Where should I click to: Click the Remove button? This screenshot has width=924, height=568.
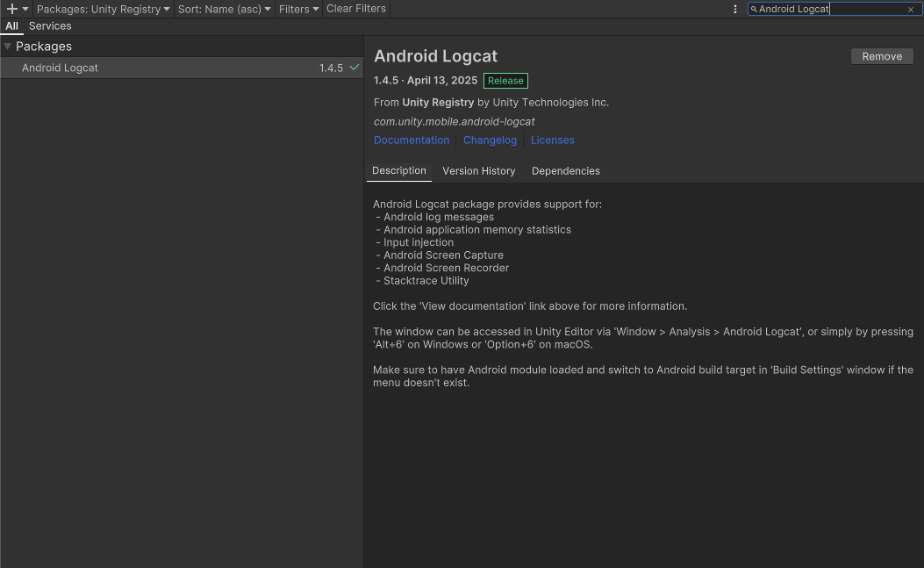[882, 56]
